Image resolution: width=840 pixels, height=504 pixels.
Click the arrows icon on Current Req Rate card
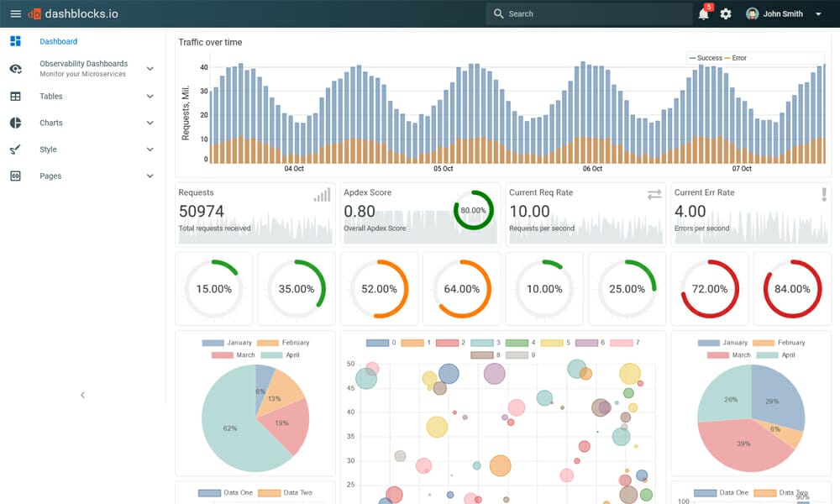pos(653,194)
